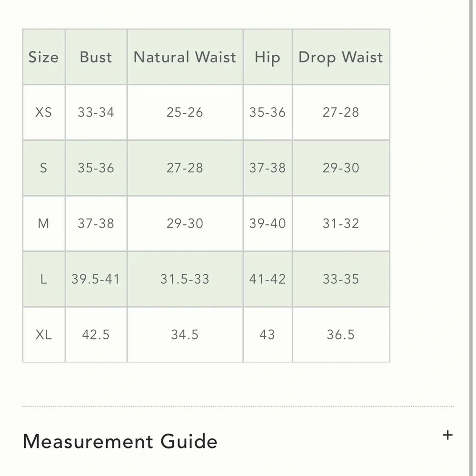This screenshot has width=476, height=476.
Task: Select the M size row label
Action: [x=43, y=223]
